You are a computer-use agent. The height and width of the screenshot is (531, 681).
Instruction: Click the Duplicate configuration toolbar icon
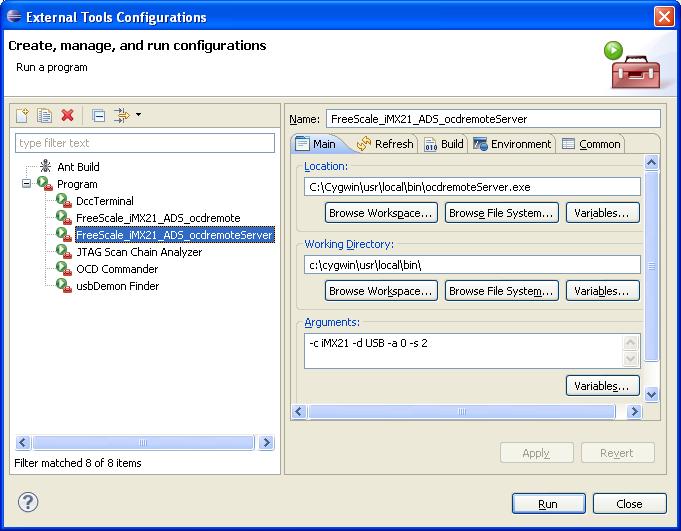(x=44, y=116)
